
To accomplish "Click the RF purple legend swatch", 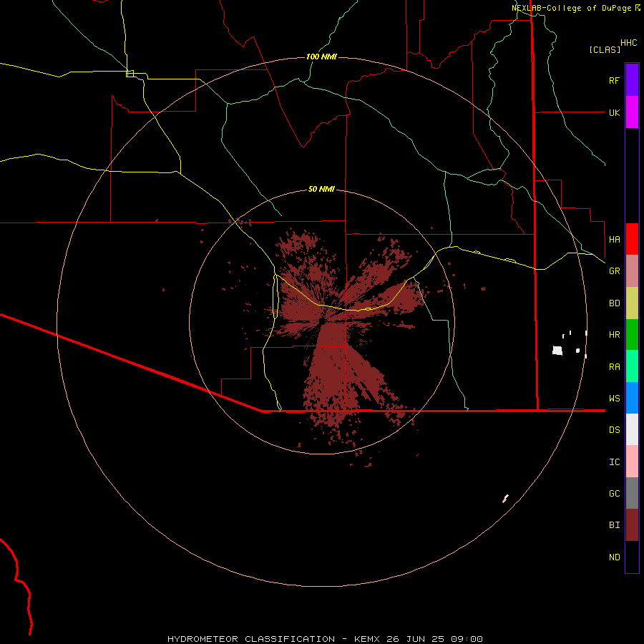I will point(632,79).
